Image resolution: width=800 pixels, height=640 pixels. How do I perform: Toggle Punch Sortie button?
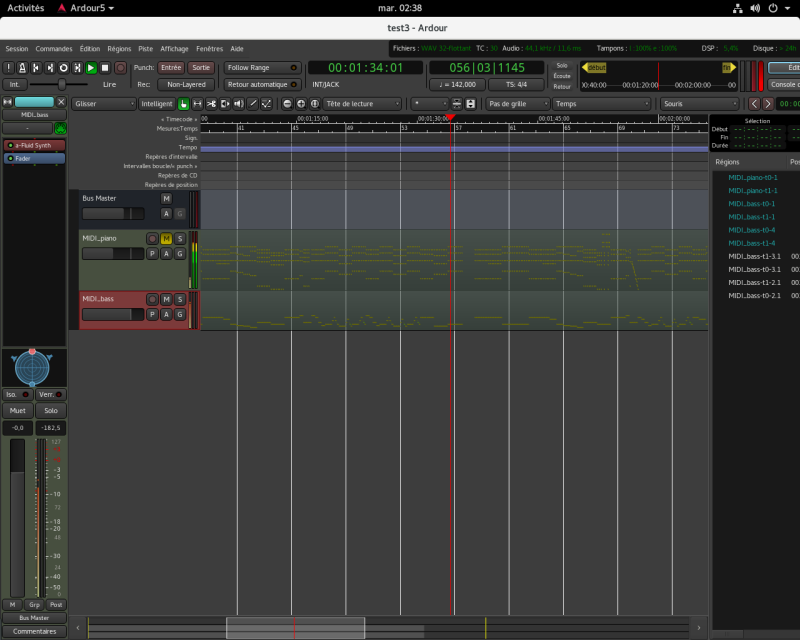pos(201,68)
